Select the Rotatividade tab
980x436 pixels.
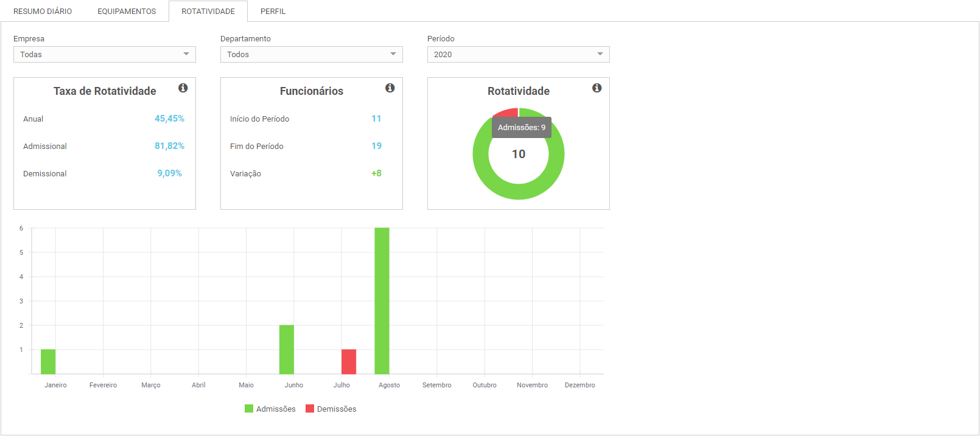point(208,12)
